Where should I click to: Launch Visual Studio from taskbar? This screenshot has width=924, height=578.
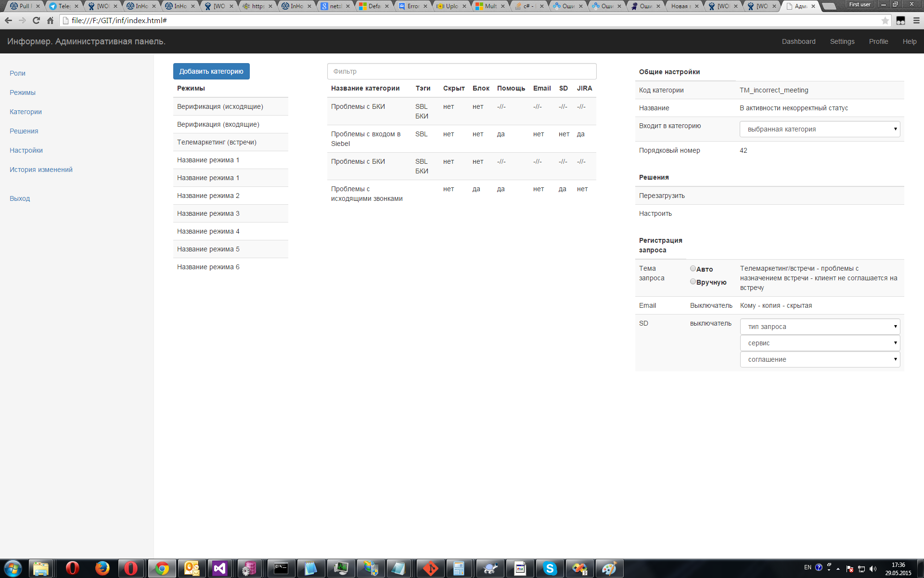pyautogui.click(x=220, y=569)
